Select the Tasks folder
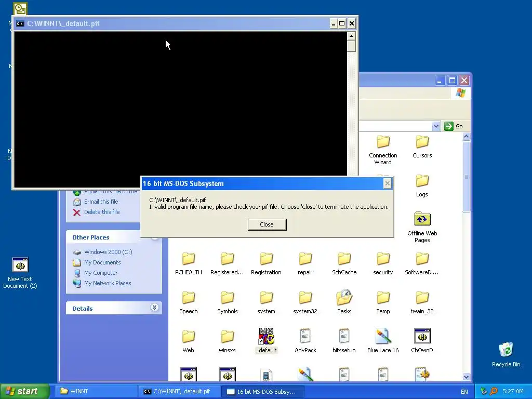Image resolution: width=532 pixels, height=399 pixels. pyautogui.click(x=344, y=302)
